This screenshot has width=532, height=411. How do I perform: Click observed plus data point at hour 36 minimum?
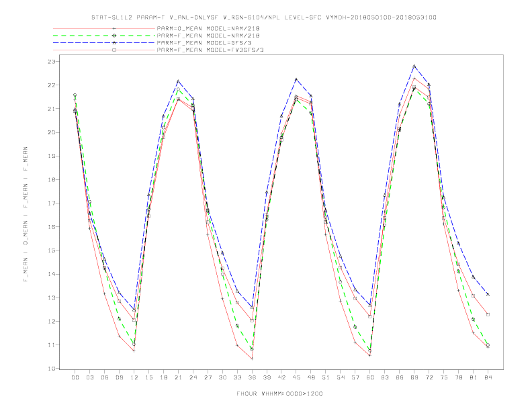click(252, 359)
